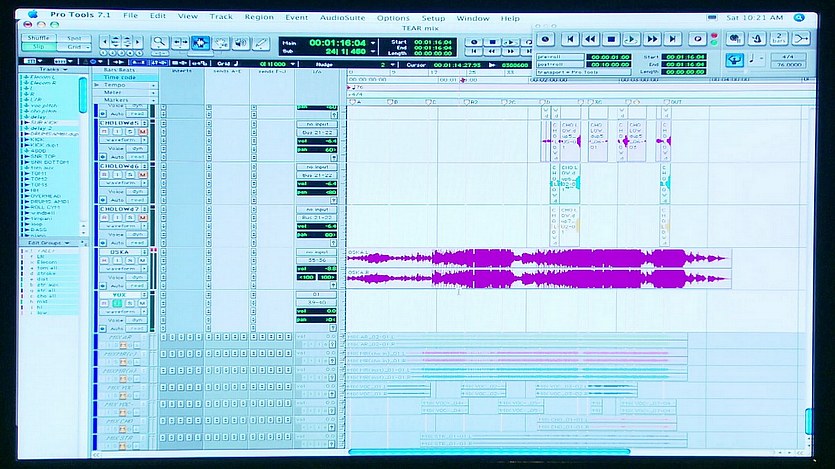Open VOX voice dyn selector
835x469 pixels.
click(x=137, y=320)
